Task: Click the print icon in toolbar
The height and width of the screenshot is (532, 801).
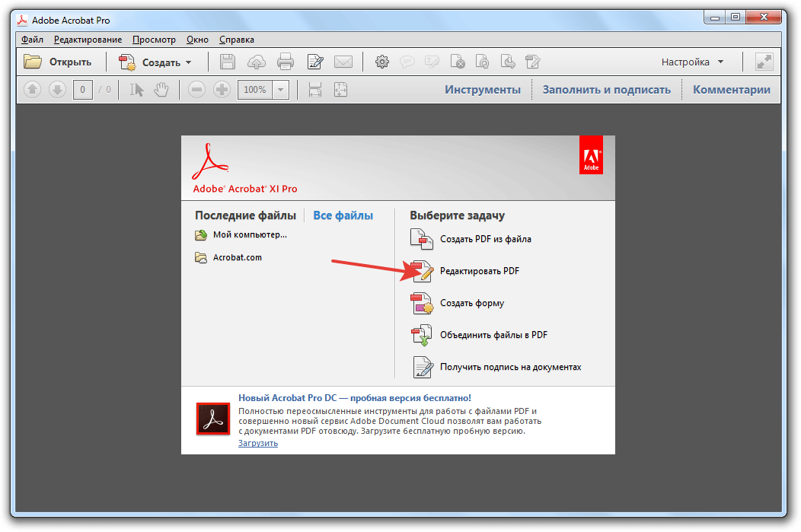Action: (x=286, y=62)
